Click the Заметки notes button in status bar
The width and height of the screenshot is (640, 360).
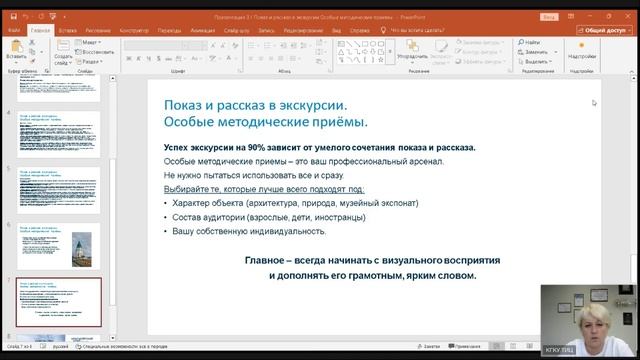pos(429,346)
